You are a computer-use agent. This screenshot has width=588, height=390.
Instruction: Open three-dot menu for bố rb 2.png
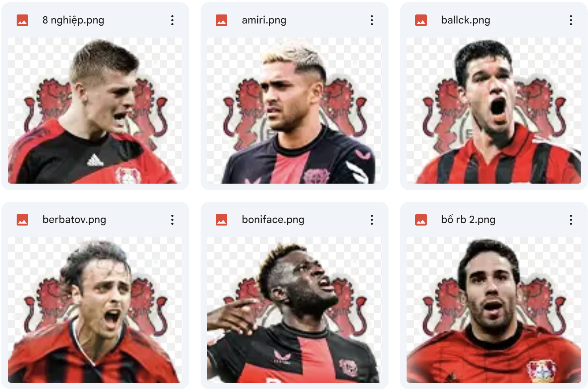571,220
